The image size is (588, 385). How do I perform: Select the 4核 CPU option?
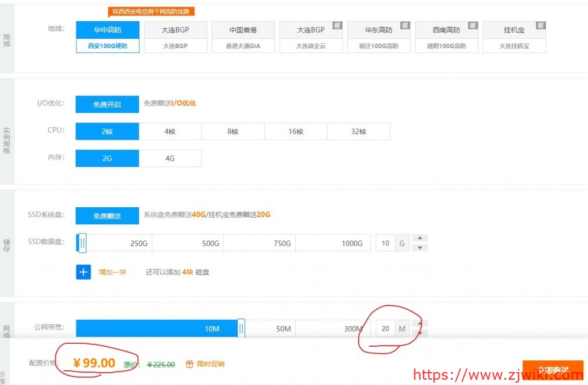tap(170, 131)
